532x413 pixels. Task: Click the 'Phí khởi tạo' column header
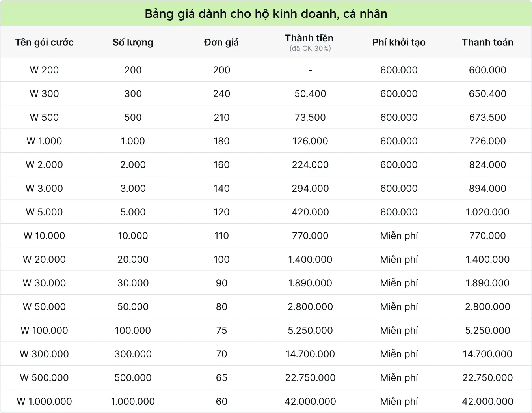coord(399,42)
